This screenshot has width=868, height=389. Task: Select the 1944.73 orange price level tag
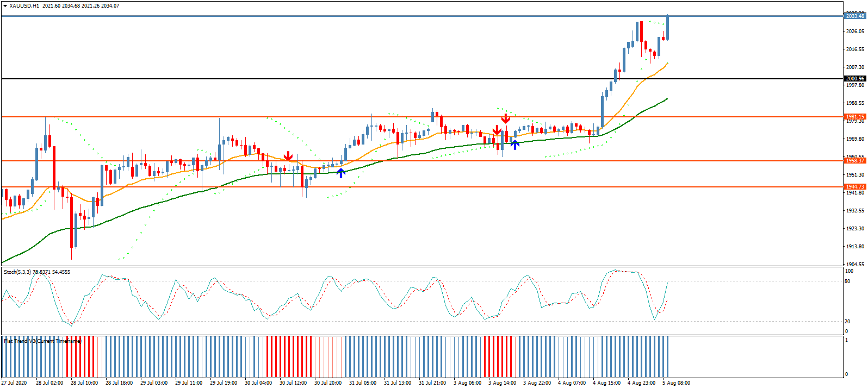[854, 187]
